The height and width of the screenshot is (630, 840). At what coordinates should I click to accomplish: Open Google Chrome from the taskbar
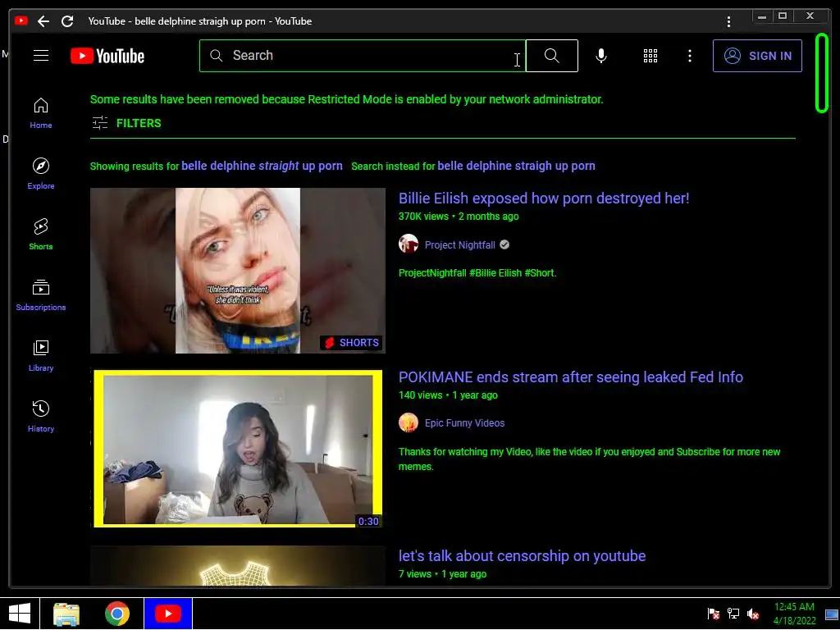pos(116,614)
